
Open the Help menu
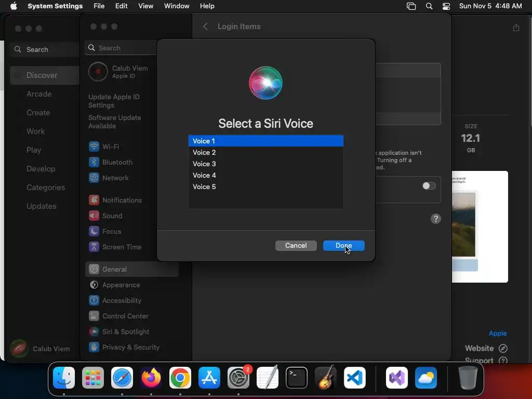[207, 6]
